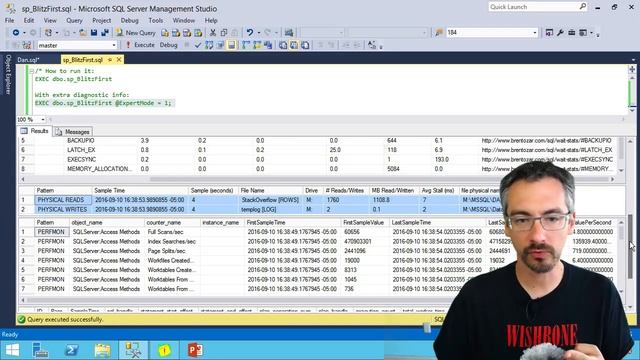The height and width of the screenshot is (360, 640).
Task: Open a New Query window
Action: [136, 33]
